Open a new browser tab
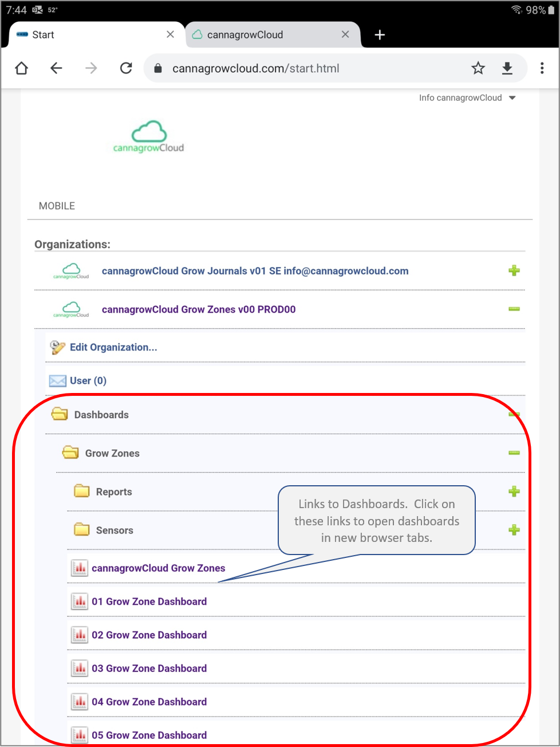Image resolution: width=560 pixels, height=747 pixels. (380, 35)
